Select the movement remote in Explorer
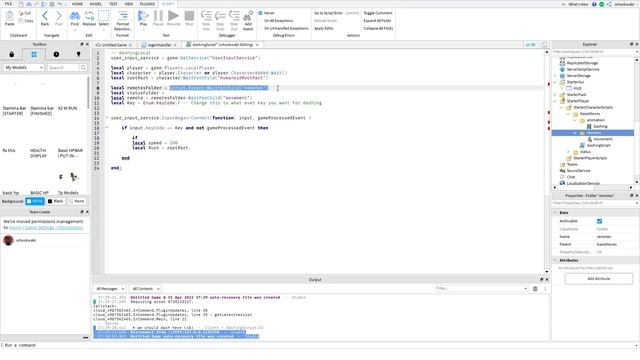This screenshot has height=360, width=640. tap(602, 139)
